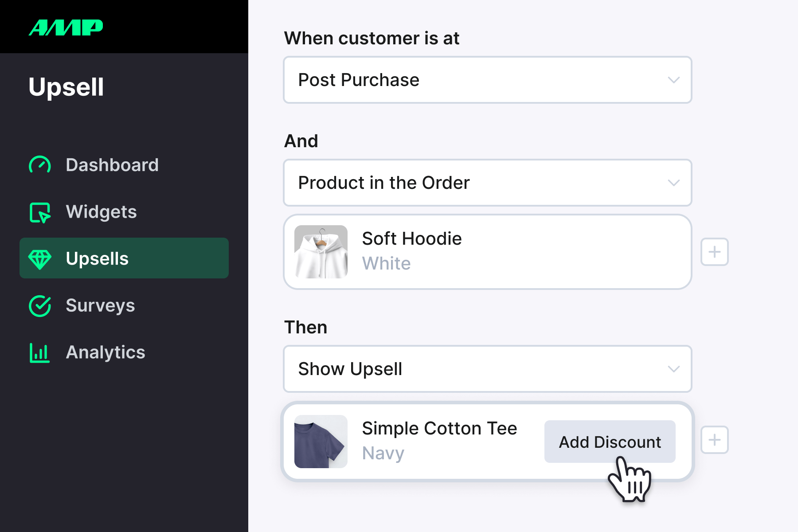
Task: Open the Surveys page
Action: click(x=100, y=305)
